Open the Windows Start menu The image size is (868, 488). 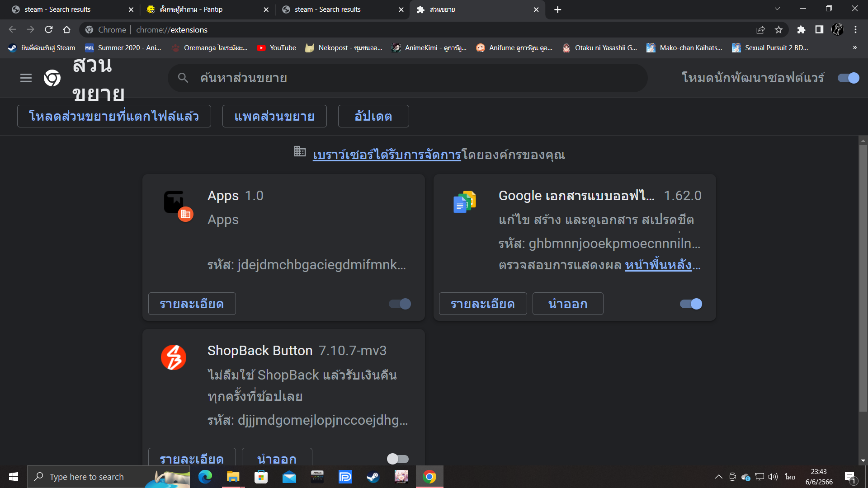[x=14, y=477]
